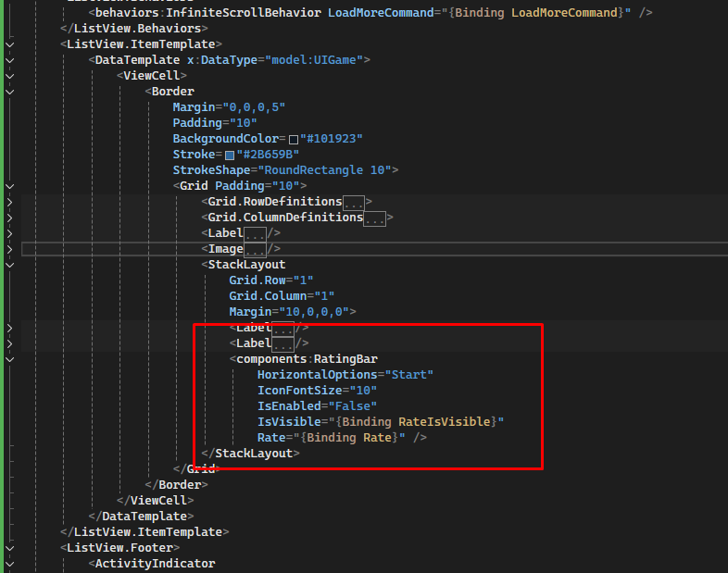Click the Margin="0,0,0,5" attribute
Screen dimensions: 728x573
pyautogui.click(x=229, y=107)
